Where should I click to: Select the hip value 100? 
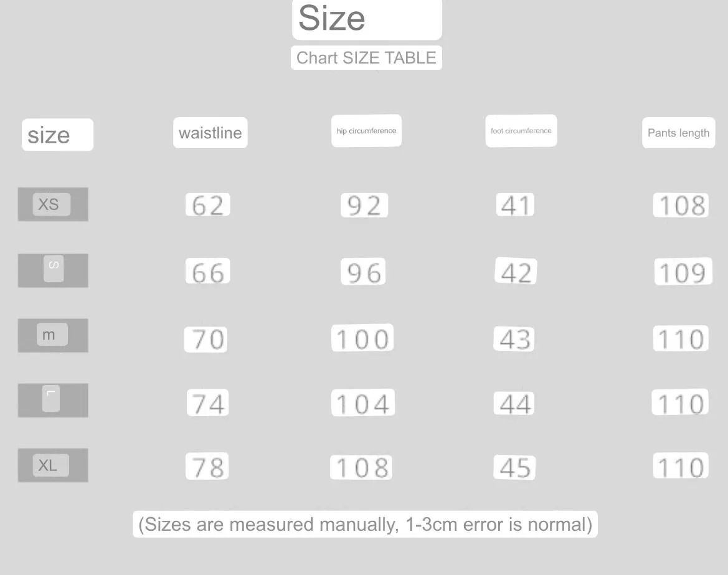tap(362, 338)
